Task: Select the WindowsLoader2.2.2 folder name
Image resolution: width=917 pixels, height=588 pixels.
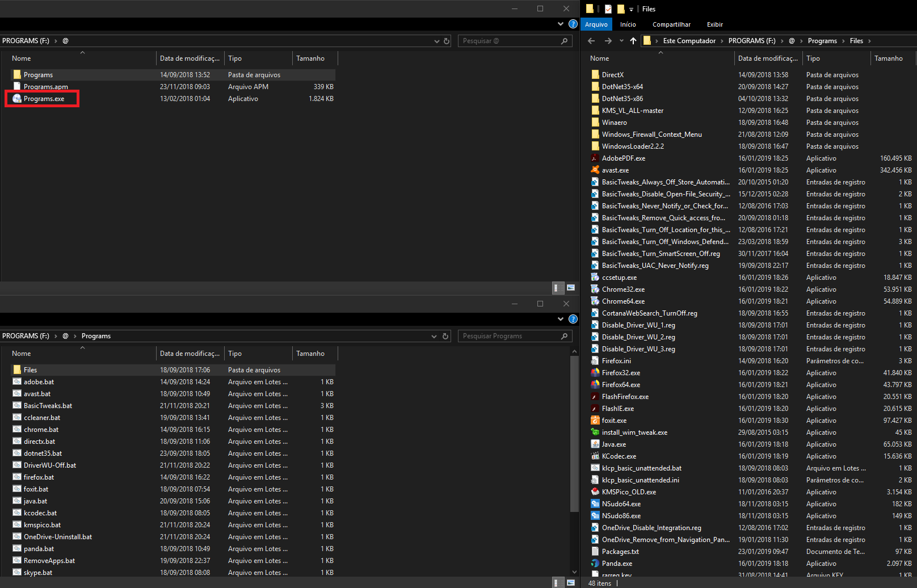Action: point(633,146)
